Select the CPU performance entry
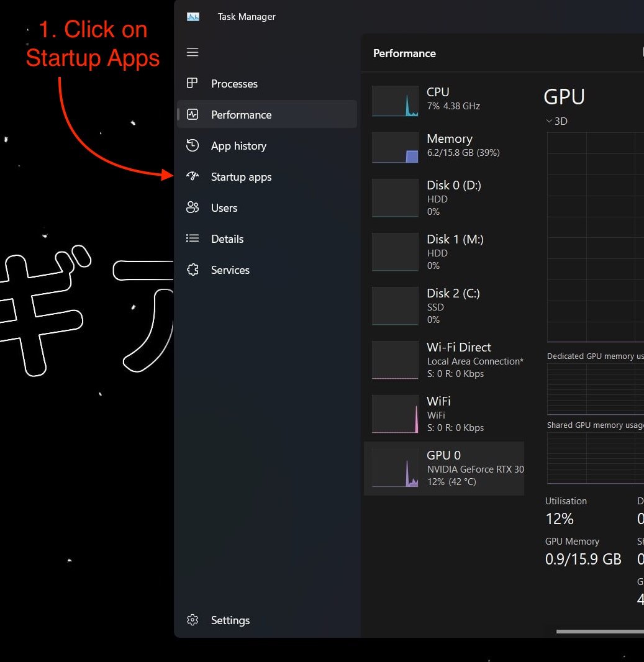This screenshot has width=644, height=662. tap(443, 99)
